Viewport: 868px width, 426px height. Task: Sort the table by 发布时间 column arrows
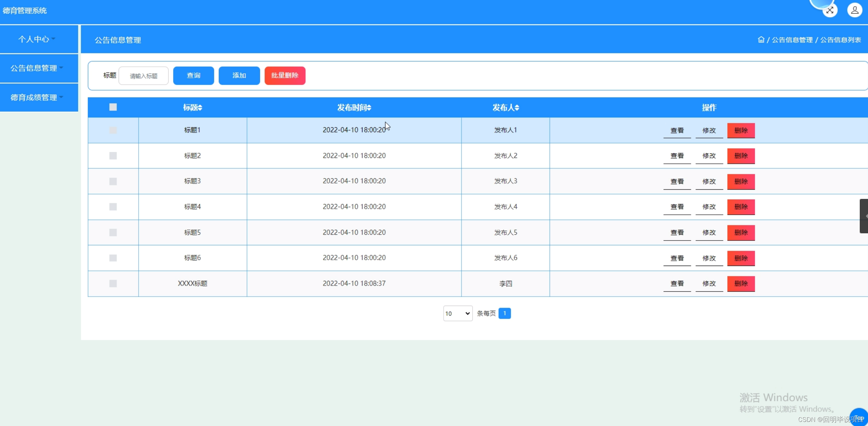coord(369,107)
